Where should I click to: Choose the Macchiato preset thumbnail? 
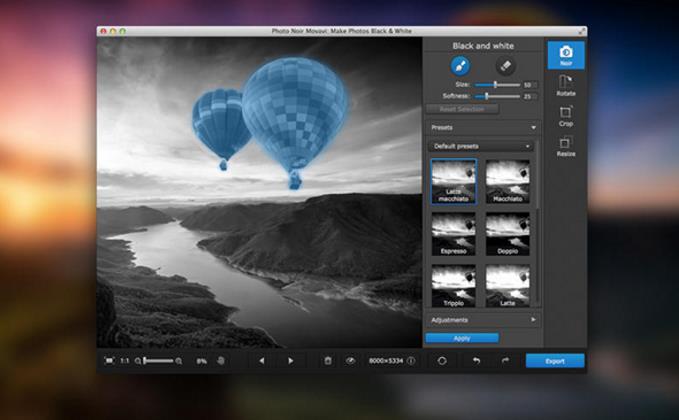pos(508,181)
